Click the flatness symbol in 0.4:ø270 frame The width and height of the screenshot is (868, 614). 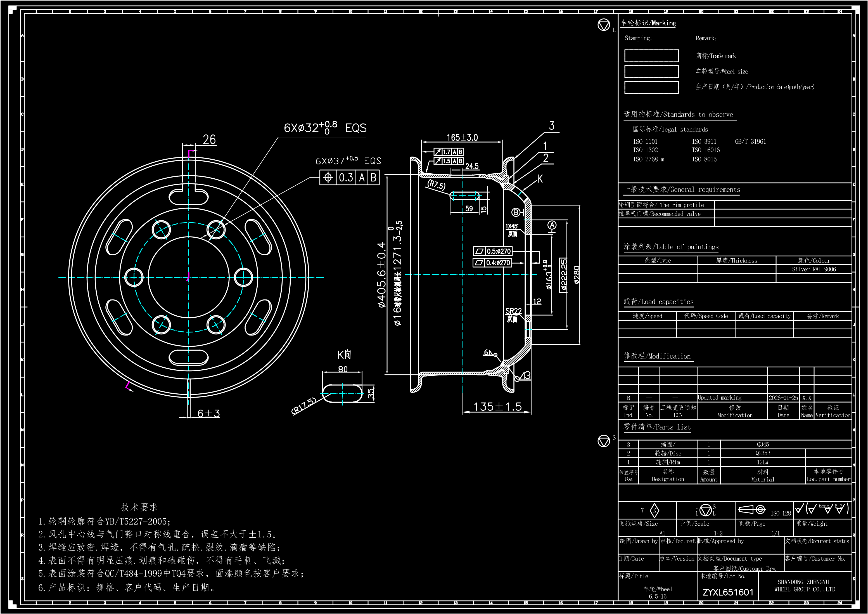(479, 263)
